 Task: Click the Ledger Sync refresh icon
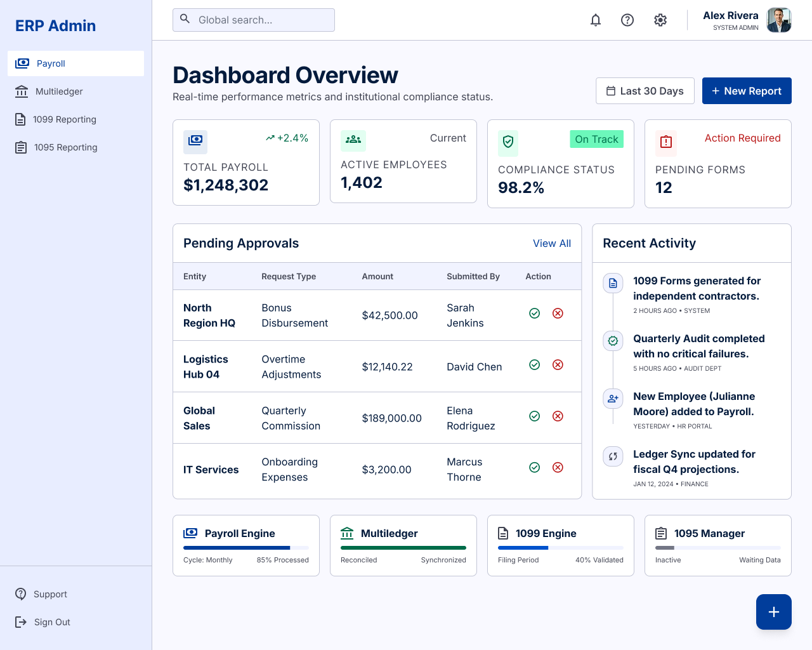[x=613, y=456]
